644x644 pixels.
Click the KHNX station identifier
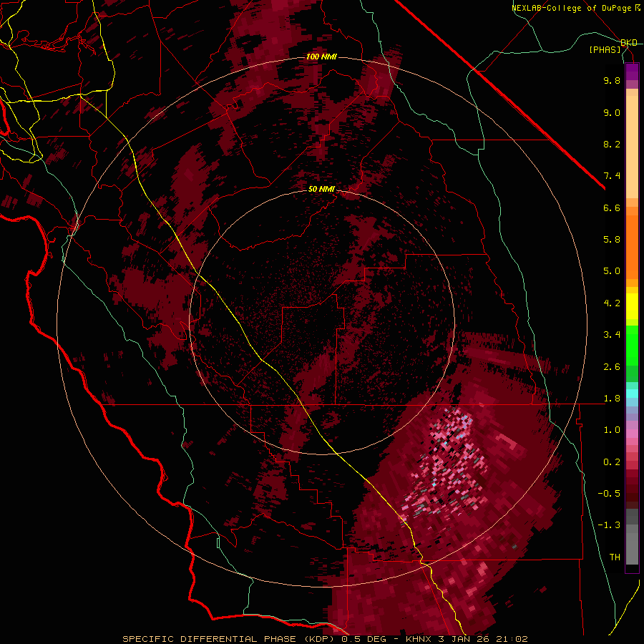click(419, 639)
